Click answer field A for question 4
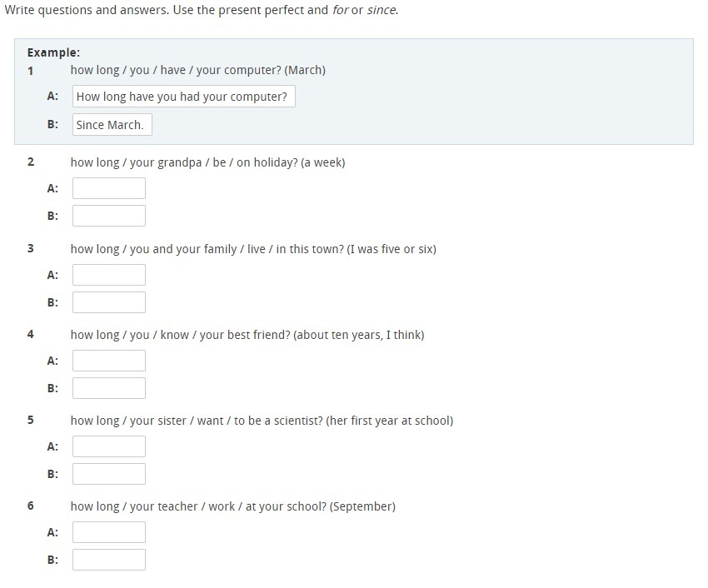 click(109, 361)
